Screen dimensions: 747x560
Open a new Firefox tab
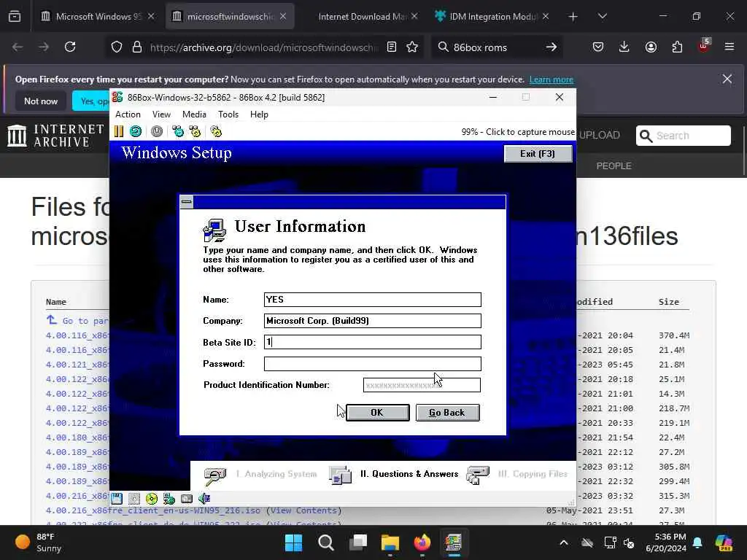573,17
